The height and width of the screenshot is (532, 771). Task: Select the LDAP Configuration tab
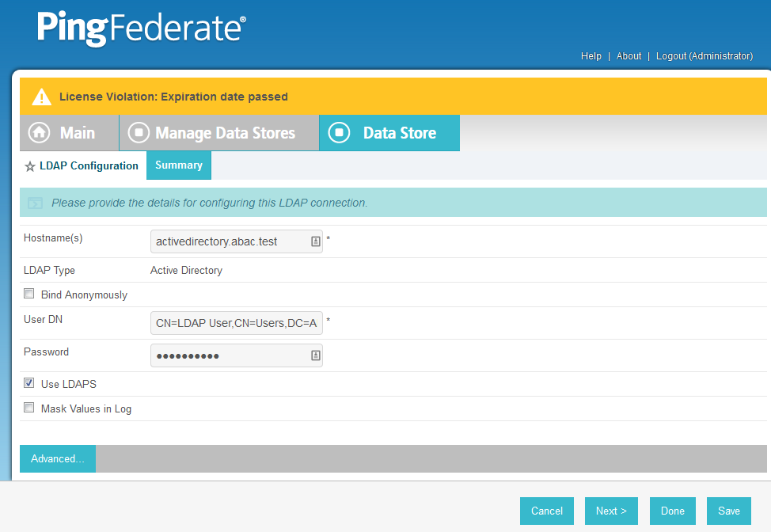tap(82, 166)
